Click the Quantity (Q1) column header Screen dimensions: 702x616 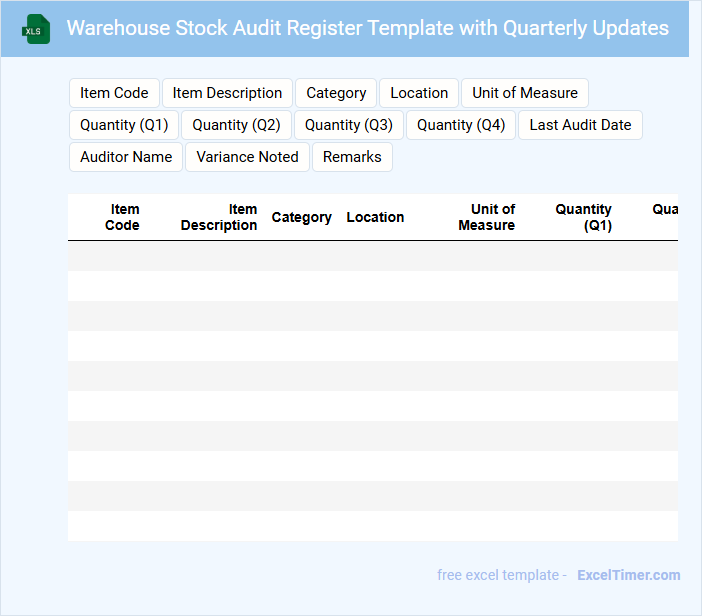pyautogui.click(x=584, y=217)
